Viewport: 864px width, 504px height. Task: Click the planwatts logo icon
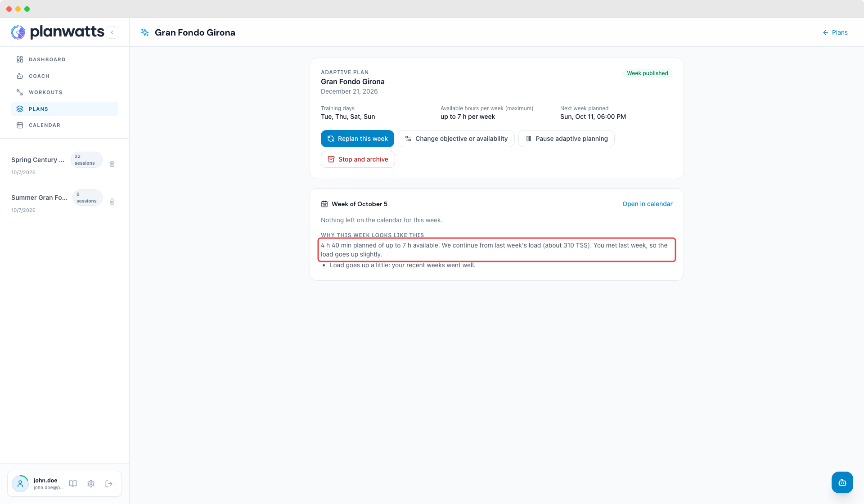tap(18, 32)
